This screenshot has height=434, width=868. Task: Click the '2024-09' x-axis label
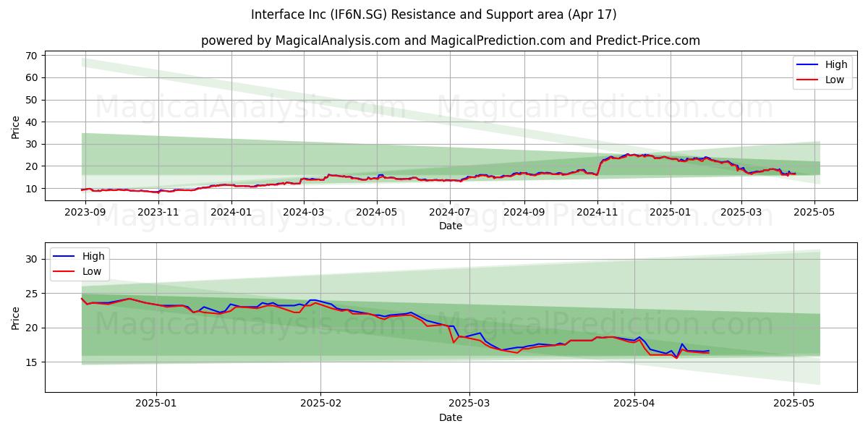click(x=524, y=212)
